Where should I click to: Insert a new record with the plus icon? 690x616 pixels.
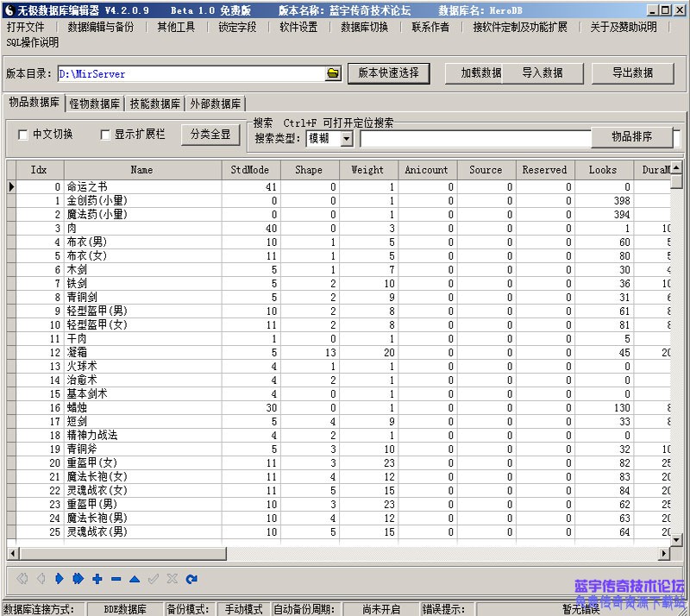point(97,579)
